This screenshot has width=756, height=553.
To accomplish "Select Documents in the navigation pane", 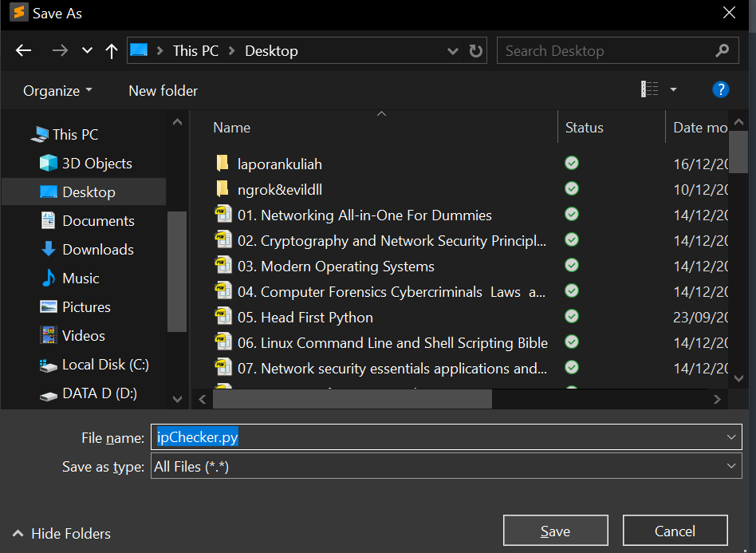I will [97, 220].
